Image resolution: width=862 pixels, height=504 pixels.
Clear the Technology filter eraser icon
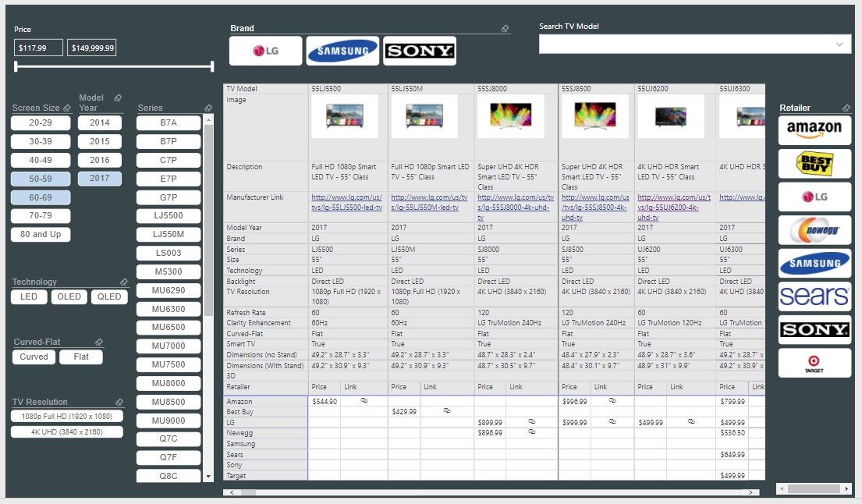coord(124,282)
